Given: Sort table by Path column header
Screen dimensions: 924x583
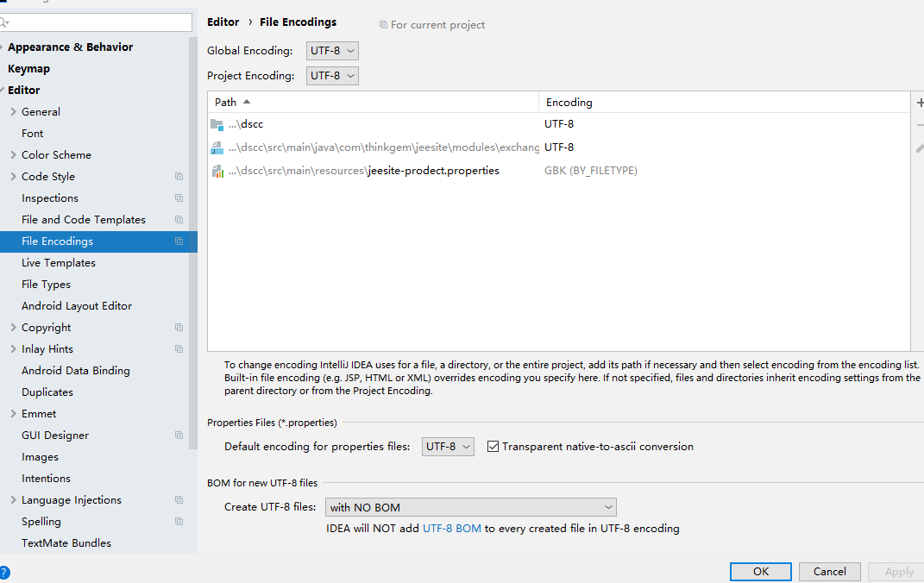Looking at the screenshot, I should point(373,103).
